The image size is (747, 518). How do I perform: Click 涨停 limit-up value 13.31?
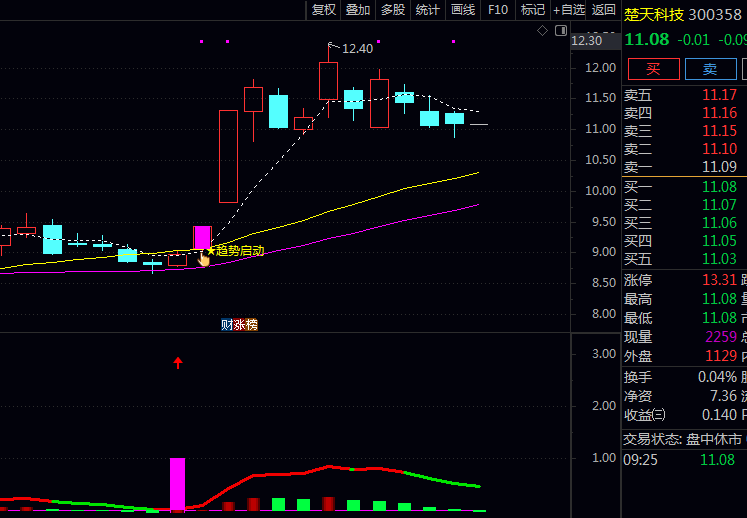719,280
